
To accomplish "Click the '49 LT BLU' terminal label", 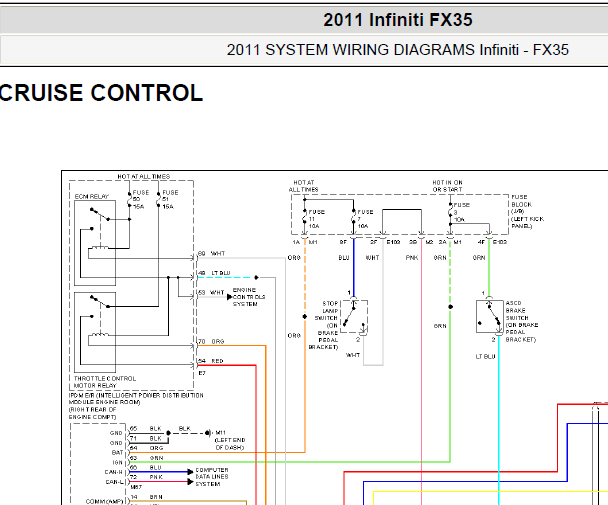I will coord(214,273).
